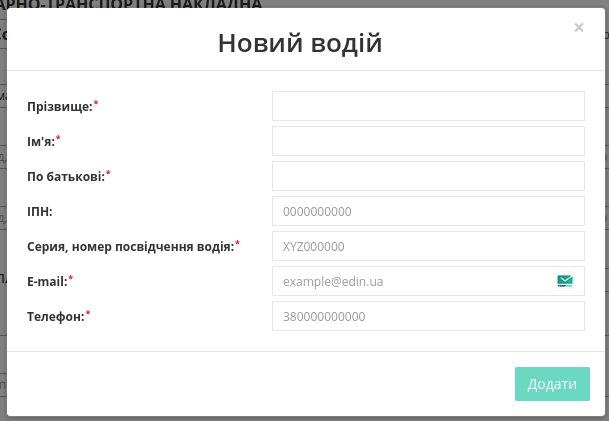The image size is (609, 421).
Task: Focus the Ім'я input field
Action: pyautogui.click(x=428, y=141)
